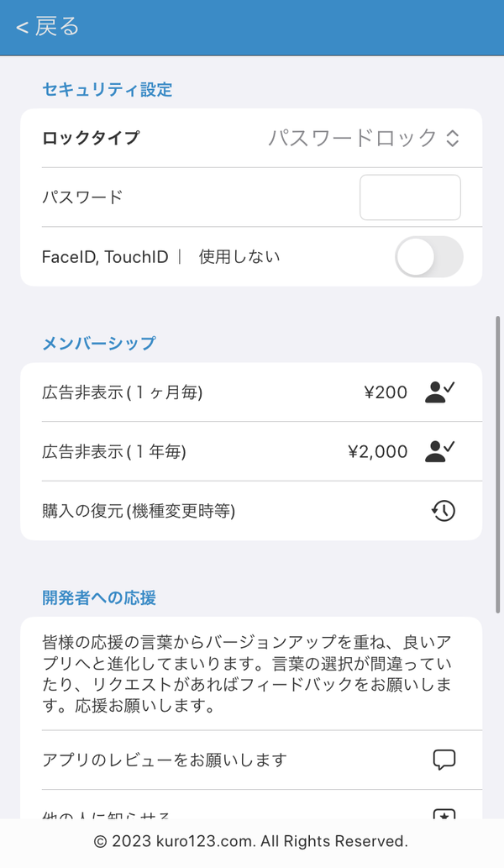Tap the restore purchases history icon
This screenshot has height=868, width=504.
click(444, 511)
